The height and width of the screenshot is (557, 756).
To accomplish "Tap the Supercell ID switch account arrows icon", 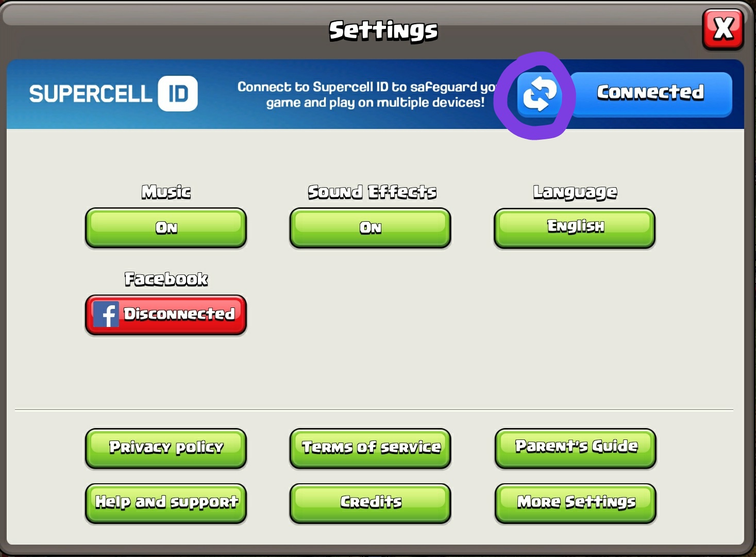I will [539, 95].
